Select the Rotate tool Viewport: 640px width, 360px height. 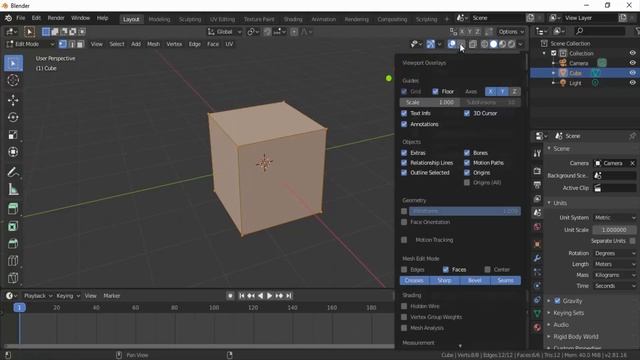(13, 118)
